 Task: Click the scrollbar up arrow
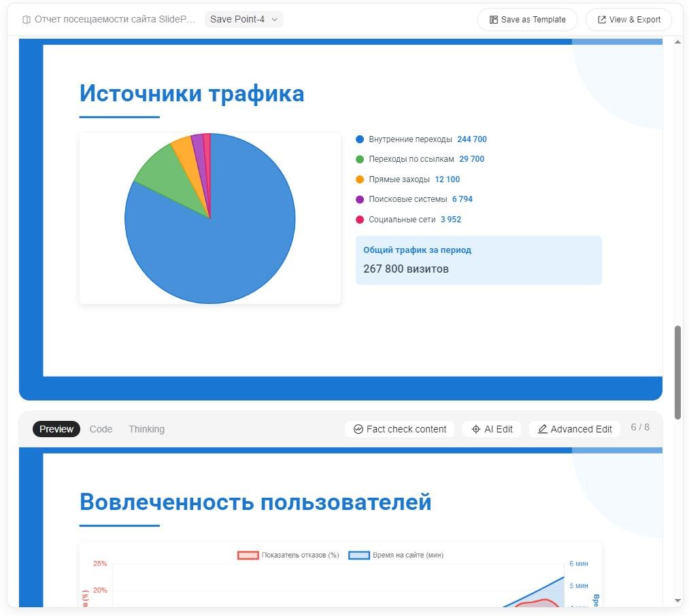(677, 42)
